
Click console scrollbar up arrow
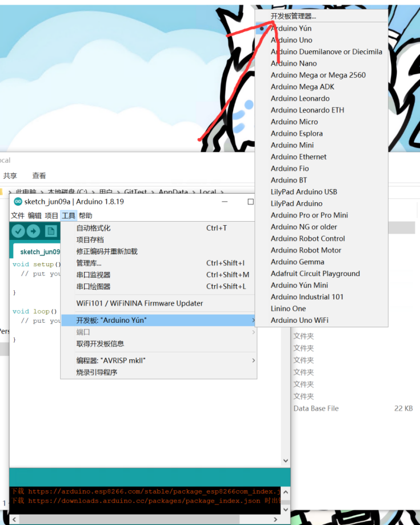coord(286,492)
